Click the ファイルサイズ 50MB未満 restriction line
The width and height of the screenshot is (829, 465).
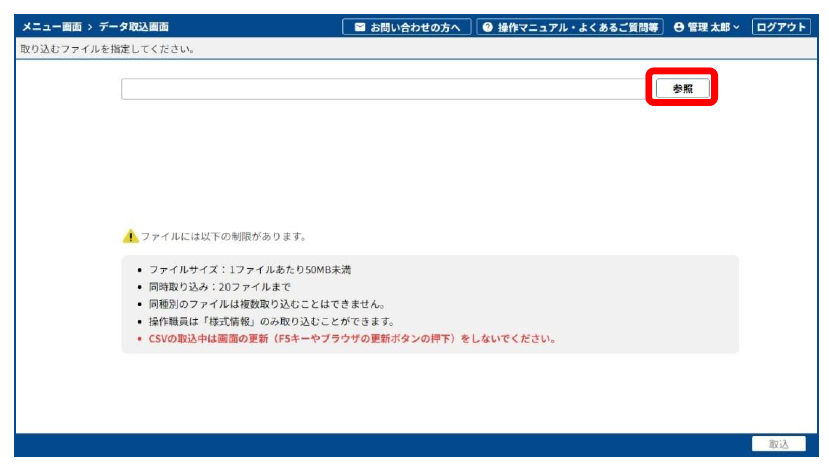click(249, 270)
